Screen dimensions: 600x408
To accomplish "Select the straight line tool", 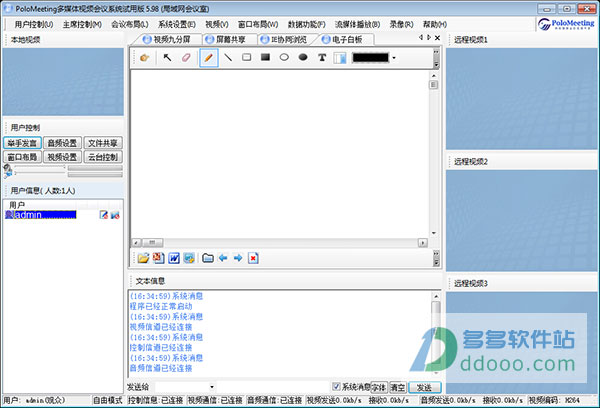I will click(228, 58).
